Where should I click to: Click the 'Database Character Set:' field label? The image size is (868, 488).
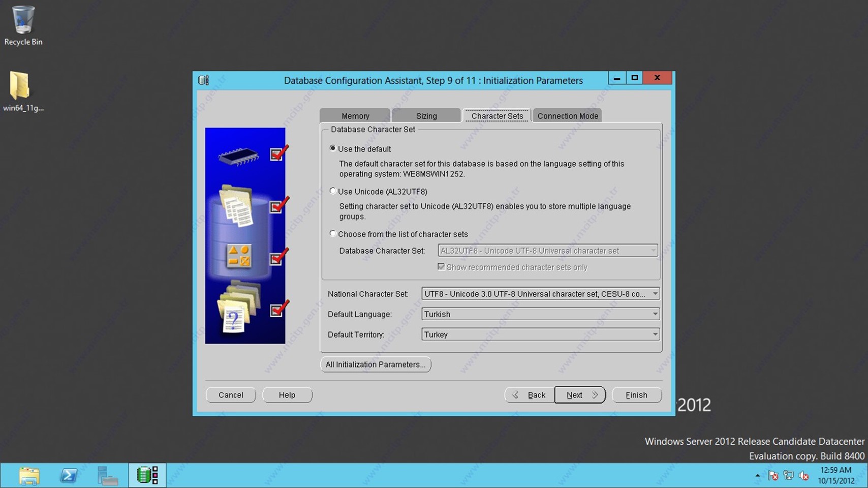coord(382,251)
